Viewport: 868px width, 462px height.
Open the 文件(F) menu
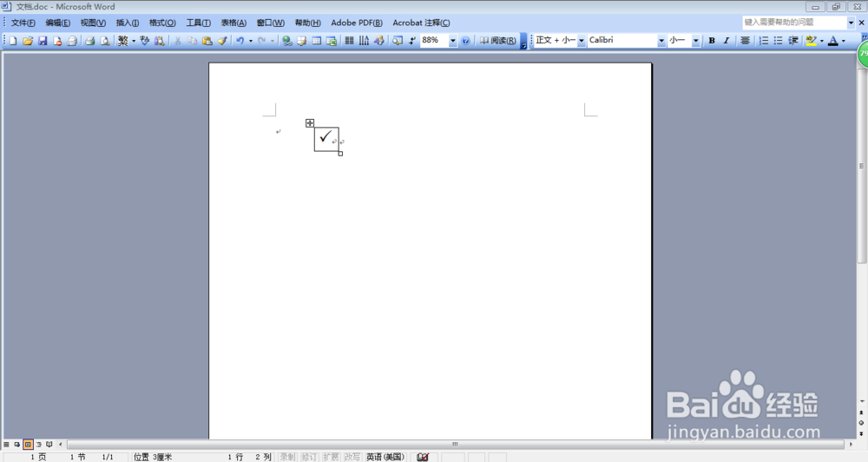coord(23,23)
